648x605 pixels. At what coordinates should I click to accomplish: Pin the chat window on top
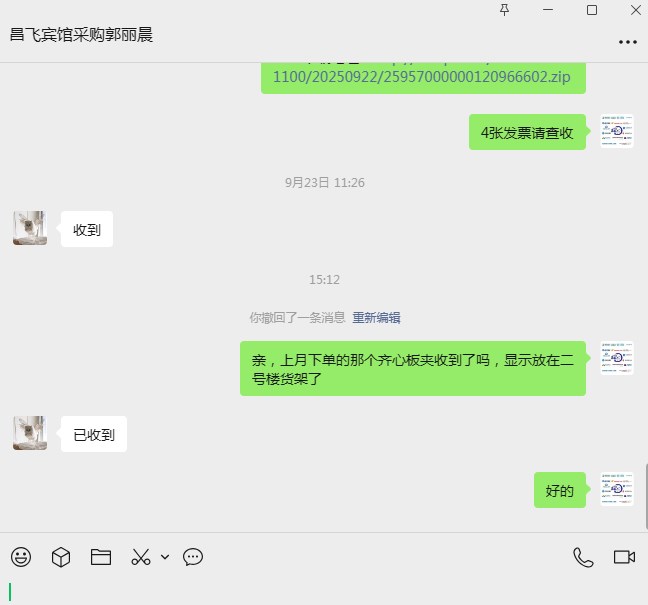point(504,10)
